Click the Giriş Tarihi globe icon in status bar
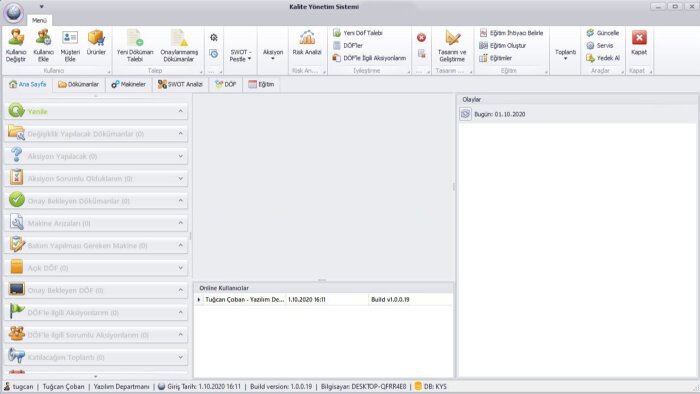This screenshot has width=700, height=394. [162, 386]
